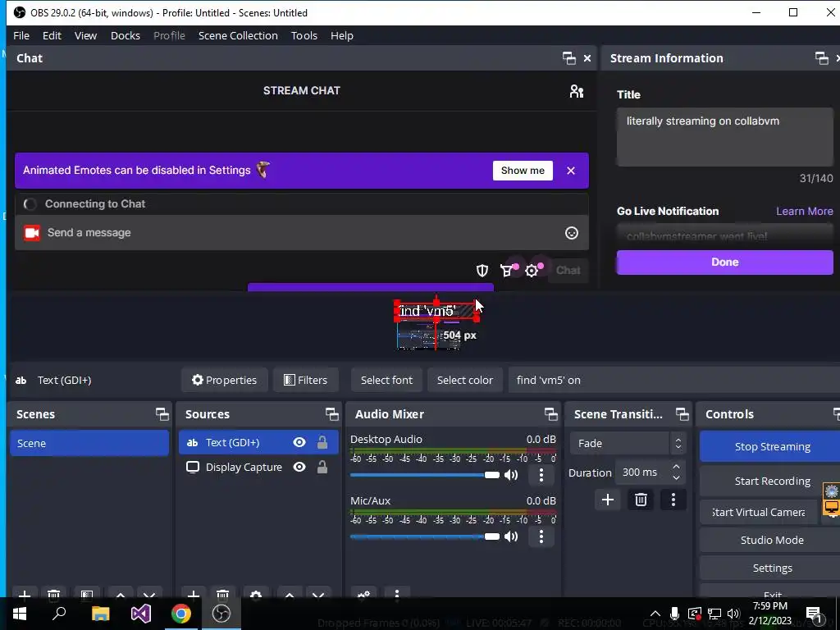Mute the Desktop Audio speaker icon
The width and height of the screenshot is (840, 630).
coord(511,475)
